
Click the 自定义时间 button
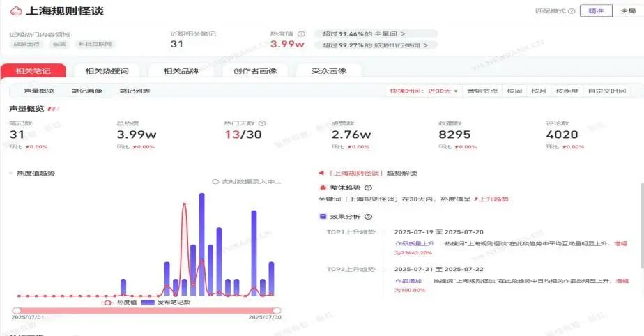click(x=606, y=91)
